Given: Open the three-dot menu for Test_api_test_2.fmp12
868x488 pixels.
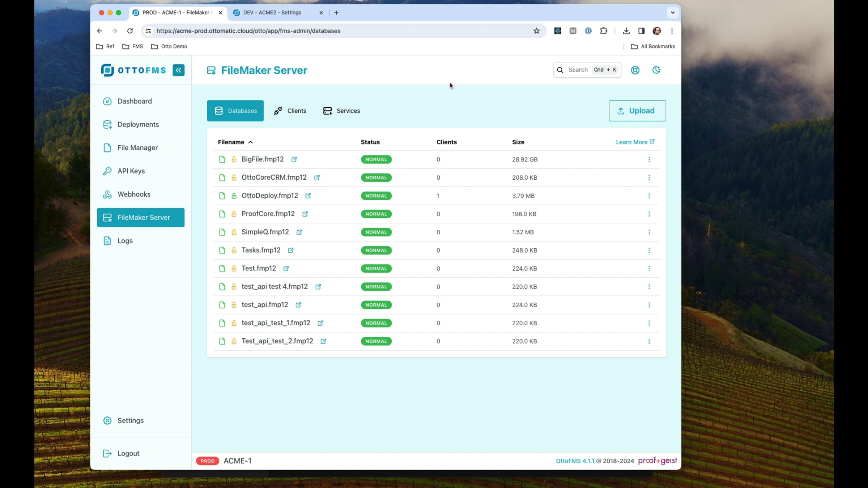Looking at the screenshot, I should (649, 341).
